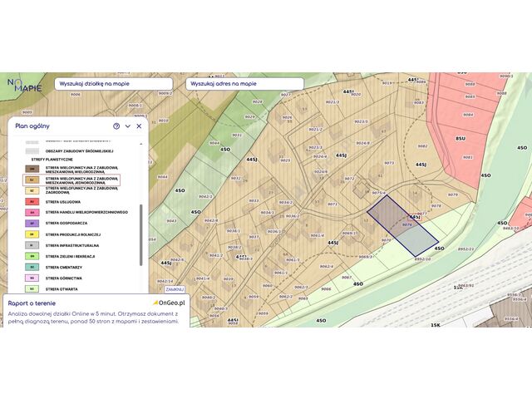The image size is (532, 399).
Task: Collapse the Plan ogólny panel
Action: 128,126
